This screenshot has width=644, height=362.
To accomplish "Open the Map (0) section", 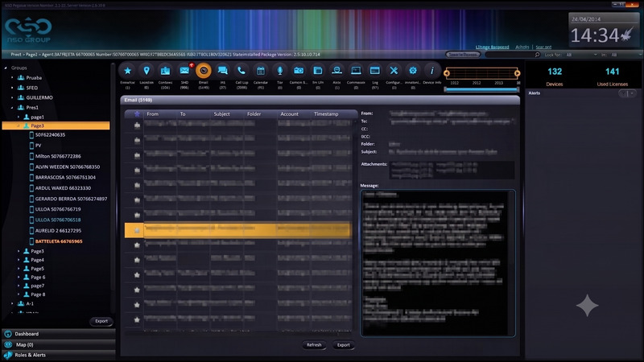I will (59, 345).
